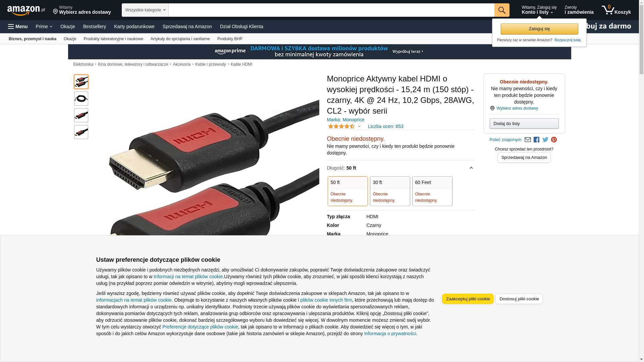Click the magnifying glass search button
644x362 pixels.
501,10
